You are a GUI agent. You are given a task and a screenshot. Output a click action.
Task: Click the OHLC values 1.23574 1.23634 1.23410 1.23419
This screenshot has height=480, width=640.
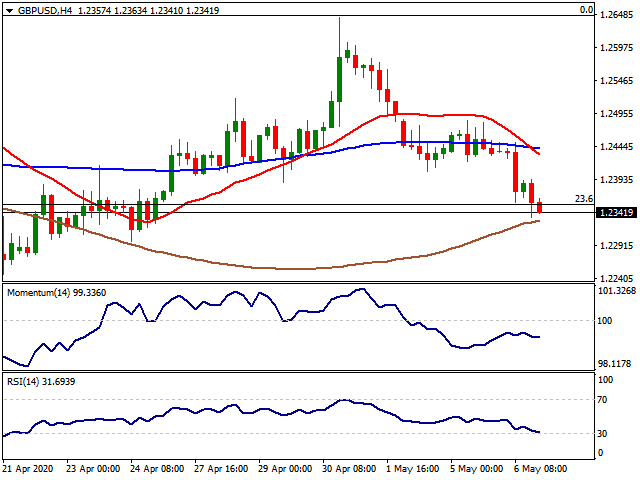(x=149, y=10)
